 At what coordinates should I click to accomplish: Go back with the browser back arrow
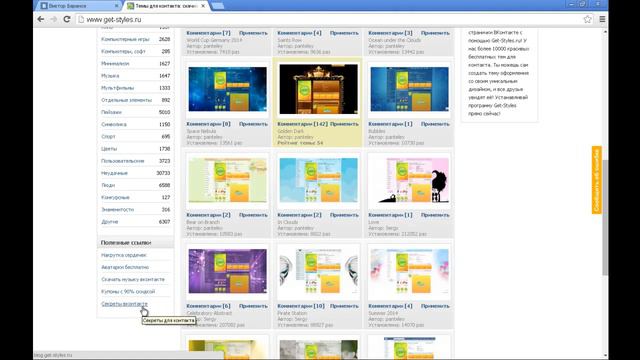41,19
